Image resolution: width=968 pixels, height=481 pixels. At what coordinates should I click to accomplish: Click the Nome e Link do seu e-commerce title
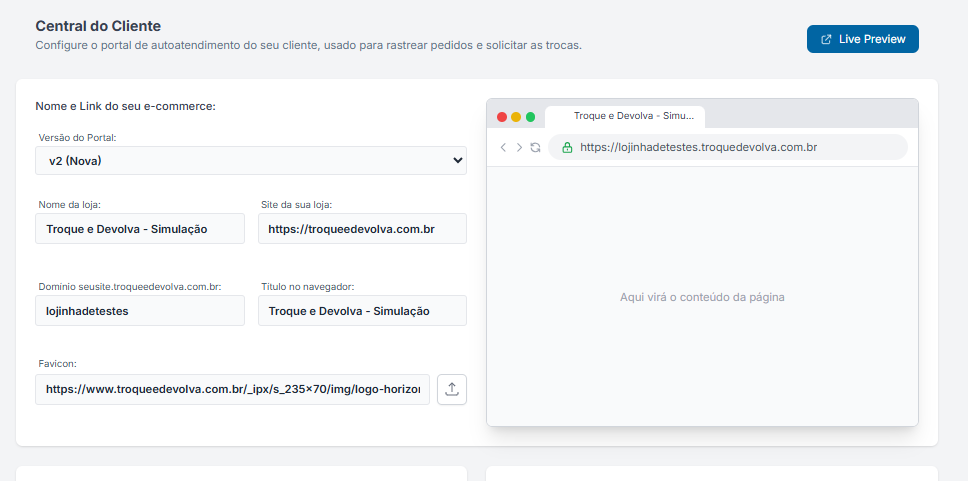click(x=126, y=106)
